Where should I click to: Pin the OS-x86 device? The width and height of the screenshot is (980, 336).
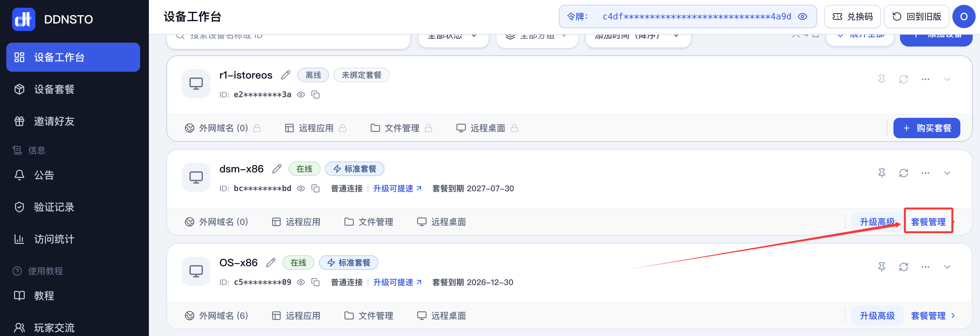pyautogui.click(x=882, y=267)
